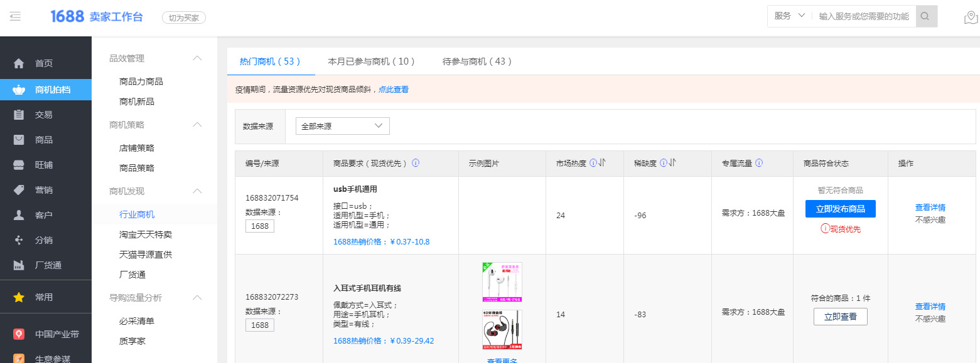Collapse the 商机发现 section
Viewport: 980px width, 363px height.
197,191
